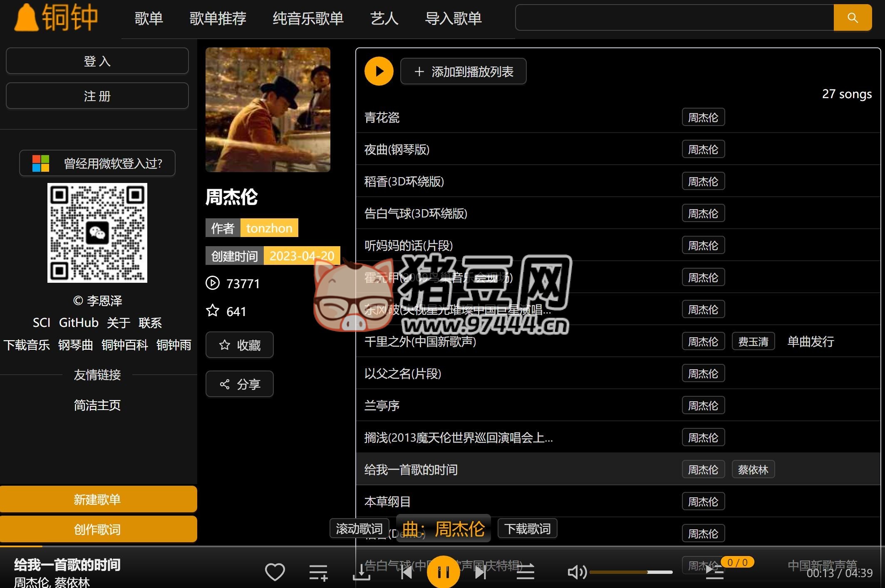Click the star icon beside 641
Screen dimensions: 885x588
pyautogui.click(x=213, y=311)
